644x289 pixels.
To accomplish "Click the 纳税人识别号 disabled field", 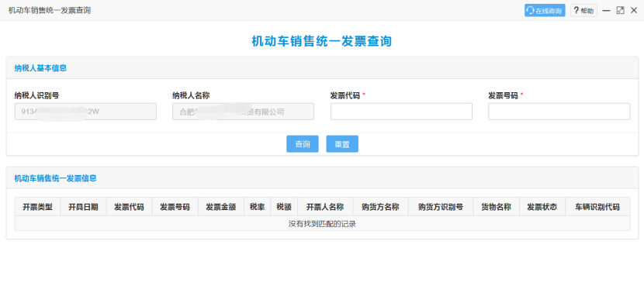I will point(85,112).
